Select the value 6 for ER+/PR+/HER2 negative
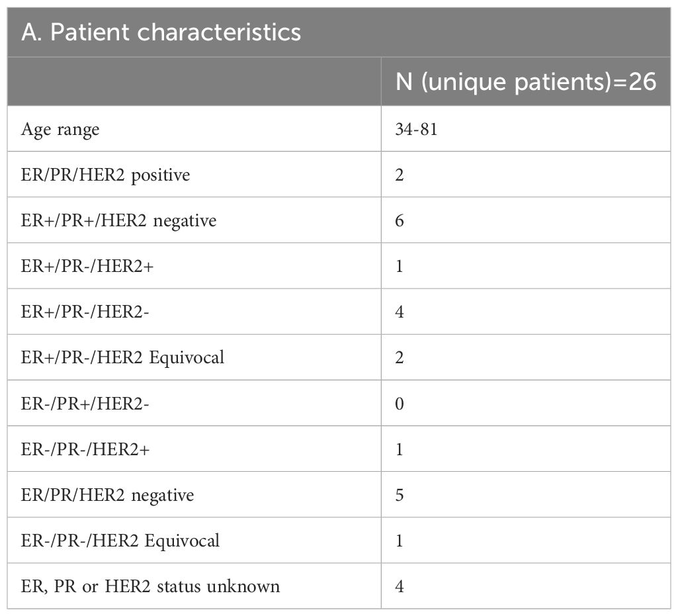 (400, 220)
